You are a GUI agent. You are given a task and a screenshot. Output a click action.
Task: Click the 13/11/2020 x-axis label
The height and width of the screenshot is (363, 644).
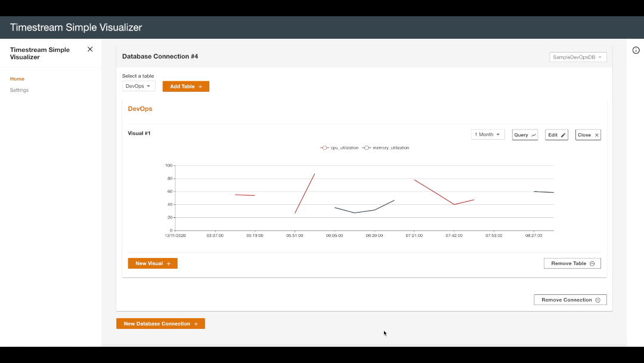coord(175,236)
